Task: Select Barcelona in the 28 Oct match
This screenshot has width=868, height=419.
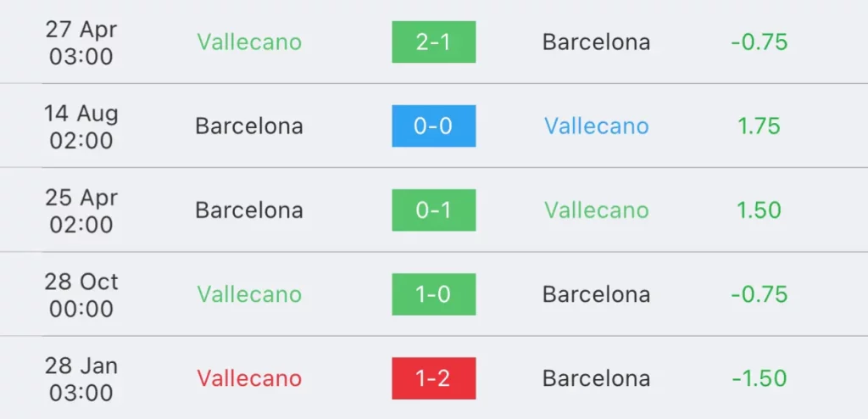Action: coord(596,294)
